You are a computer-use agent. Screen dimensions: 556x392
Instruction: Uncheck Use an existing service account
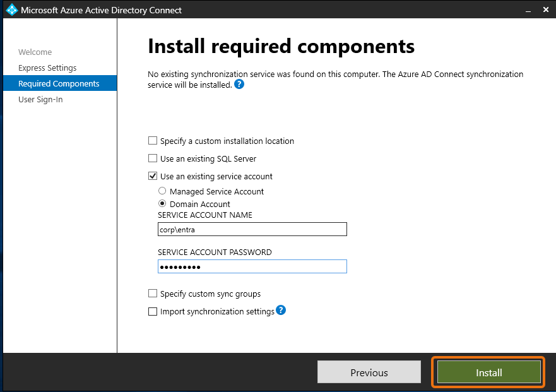click(152, 176)
